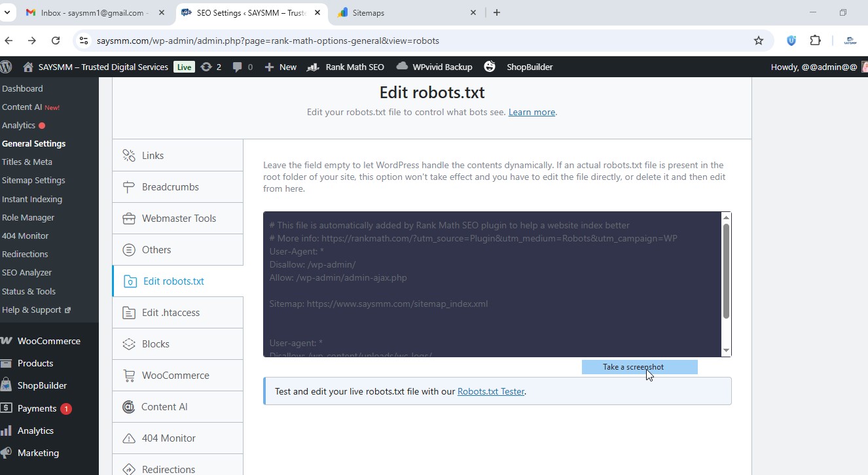Open the Robots.txt Tester link
The image size is (868, 475).
[x=490, y=392]
